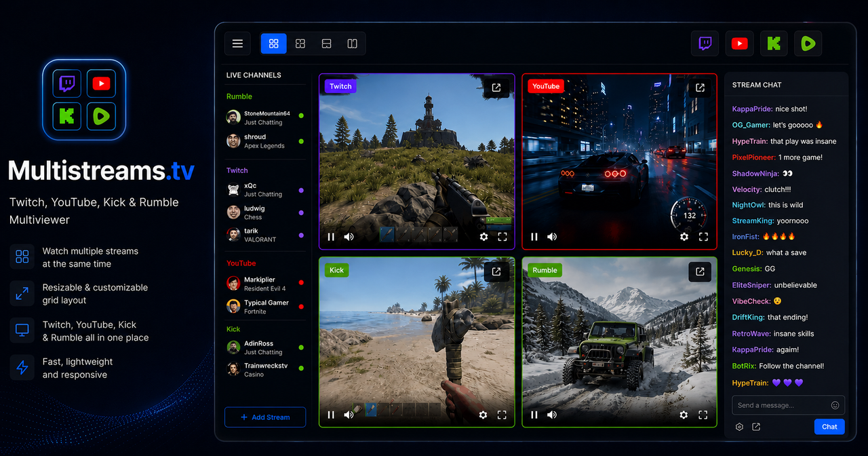Viewport: 868px width, 456px height.
Task: Select shroud Apex Legends channel
Action: (x=265, y=141)
